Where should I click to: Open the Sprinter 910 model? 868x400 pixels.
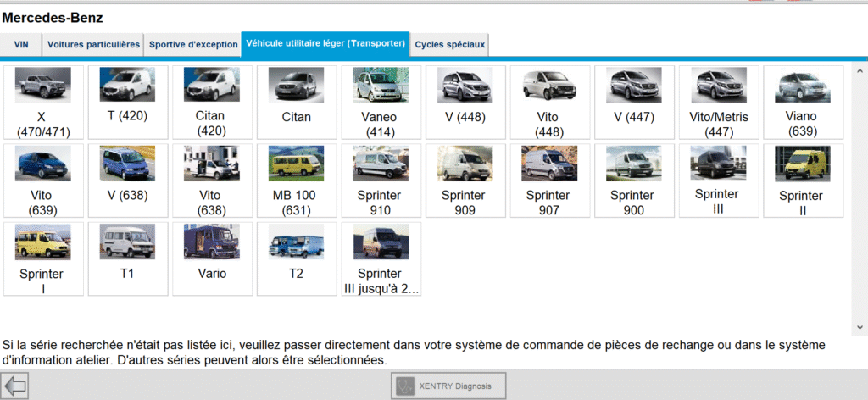point(381,181)
